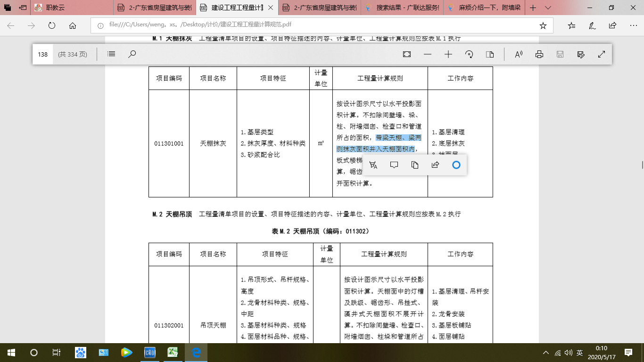Switch to the 搜索结果 - 广联达服务 tab

click(x=403, y=8)
